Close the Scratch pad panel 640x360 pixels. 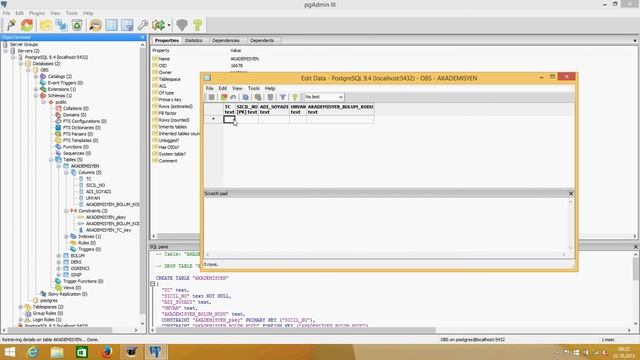571,193
